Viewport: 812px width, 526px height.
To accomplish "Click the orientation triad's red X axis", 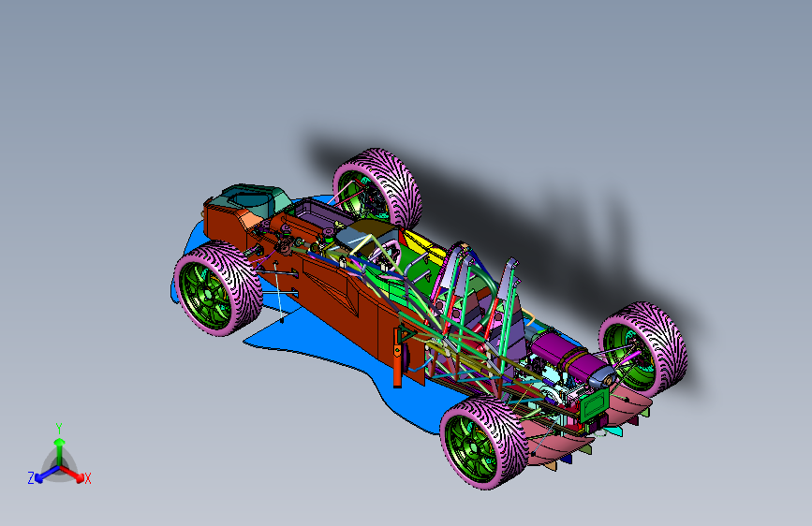I will coord(75,475).
